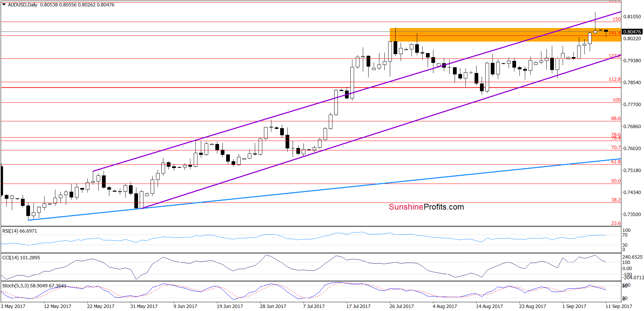Click the 0.80220 price axis value
The width and height of the screenshot is (644, 311).
pos(632,39)
